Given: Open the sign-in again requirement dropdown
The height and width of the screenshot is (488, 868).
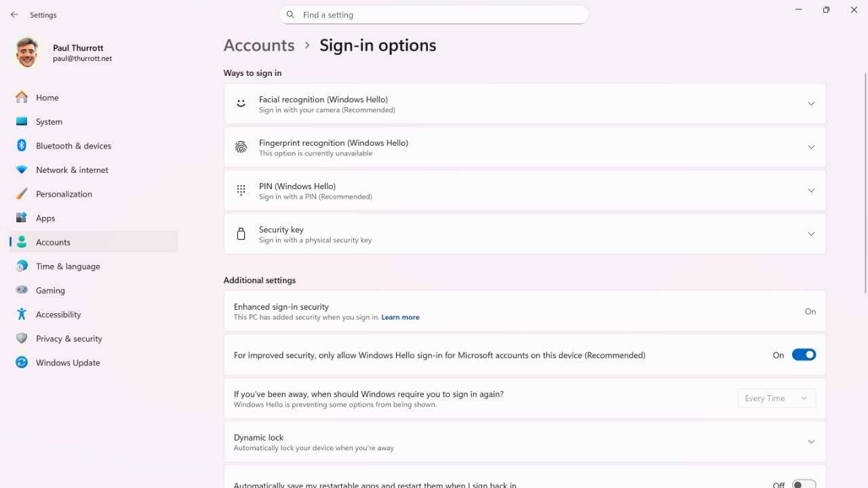Looking at the screenshot, I should (776, 398).
